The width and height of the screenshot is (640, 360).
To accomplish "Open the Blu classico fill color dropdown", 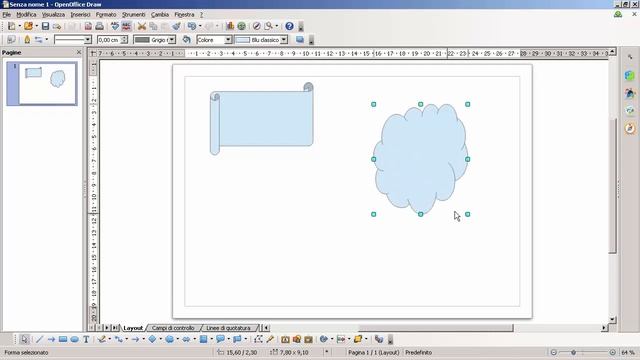I will (284, 40).
